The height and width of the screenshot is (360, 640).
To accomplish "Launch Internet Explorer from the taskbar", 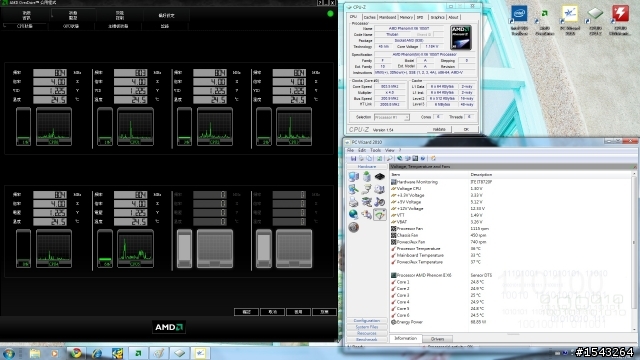I will (x=97, y=353).
